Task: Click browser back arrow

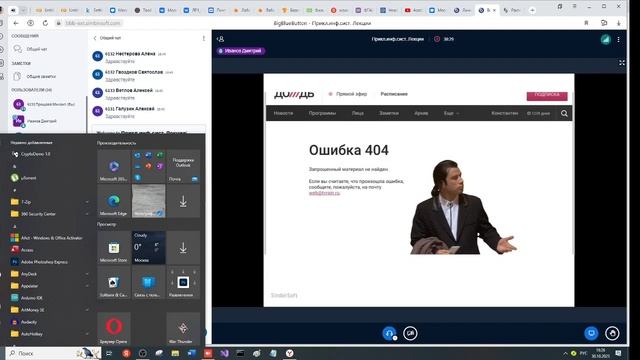Action: pyautogui.click(x=16, y=23)
